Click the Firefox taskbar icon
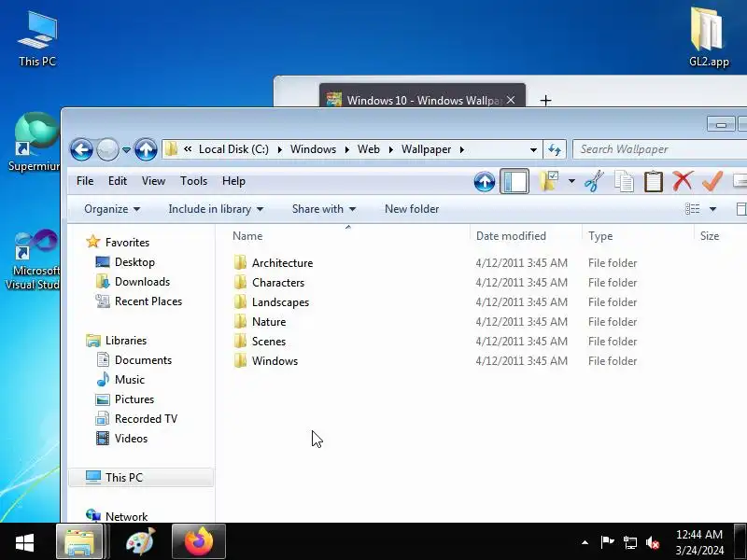This screenshot has height=560, width=747. tap(199, 542)
